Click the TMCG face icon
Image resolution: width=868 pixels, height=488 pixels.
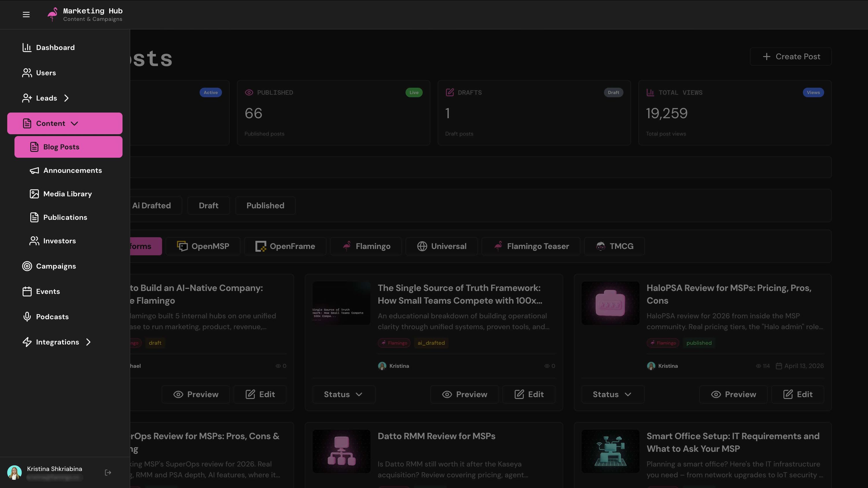(x=600, y=247)
